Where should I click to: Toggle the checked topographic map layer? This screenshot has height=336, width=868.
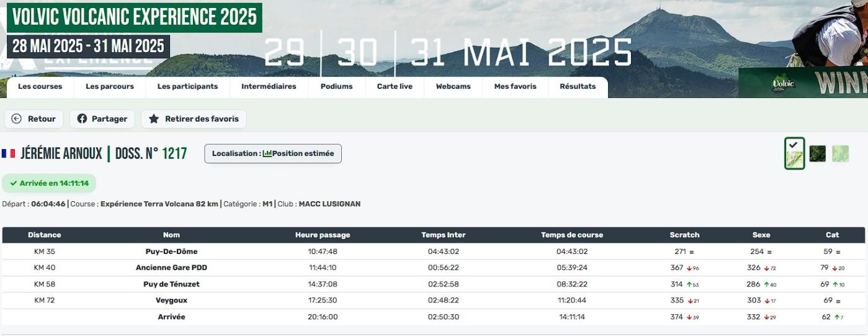point(794,153)
